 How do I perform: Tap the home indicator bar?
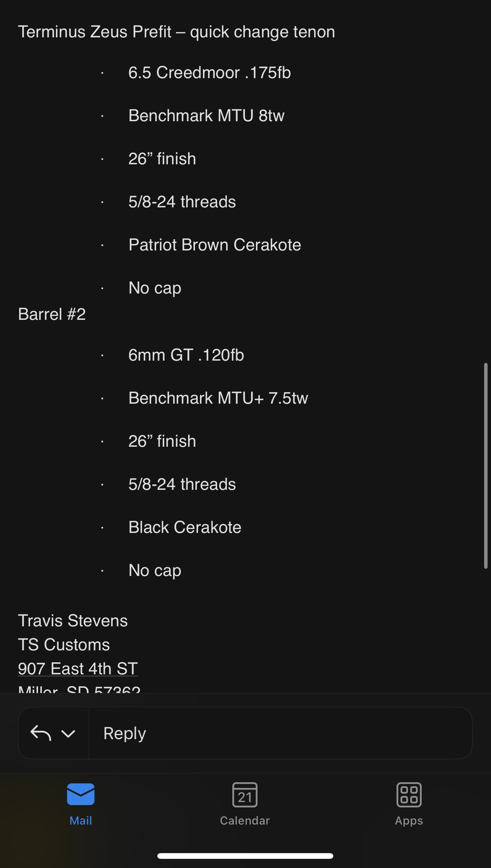(x=245, y=856)
